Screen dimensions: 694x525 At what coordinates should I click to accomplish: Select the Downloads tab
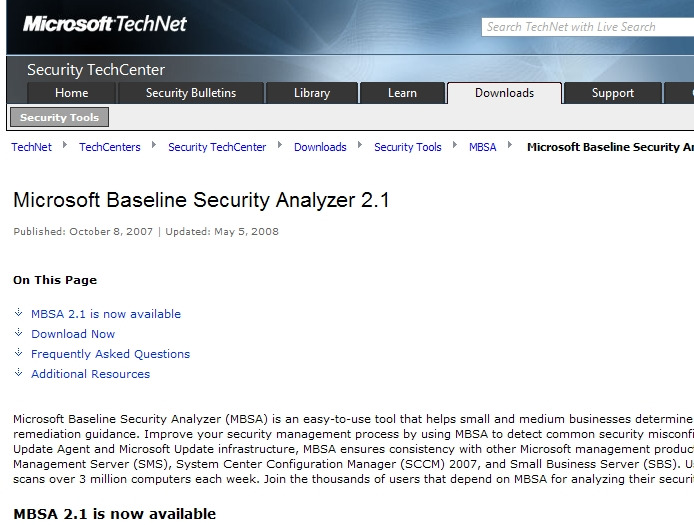click(x=505, y=93)
